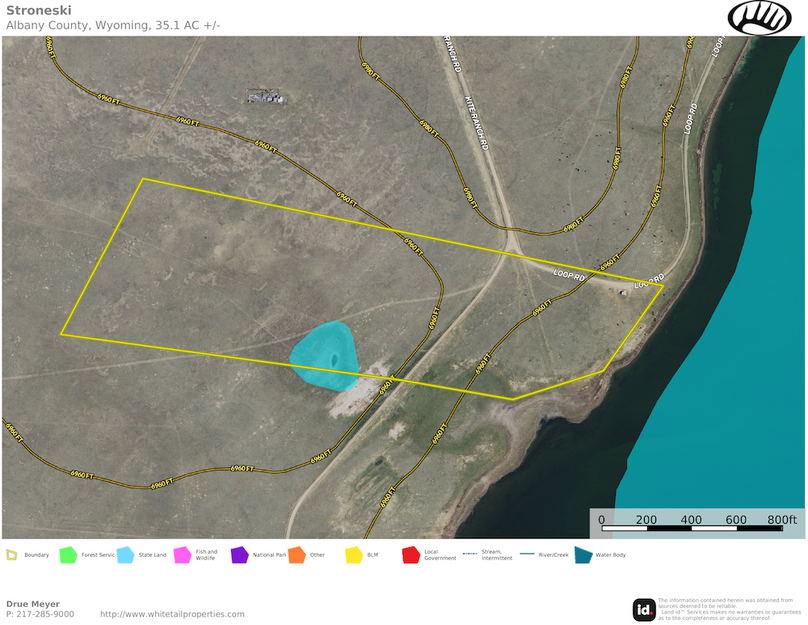Click the yellow BLM legend icon
This screenshot has width=808, height=625.
(353, 554)
